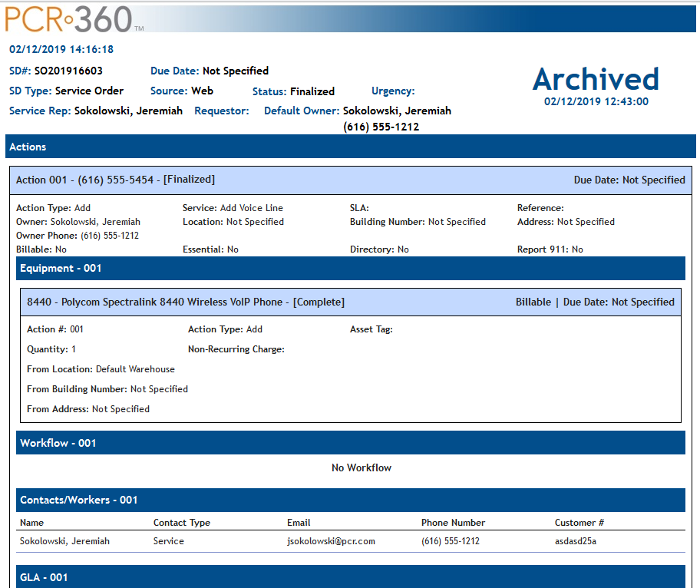
Task: Click the Directory: No field
Action: [x=379, y=249]
